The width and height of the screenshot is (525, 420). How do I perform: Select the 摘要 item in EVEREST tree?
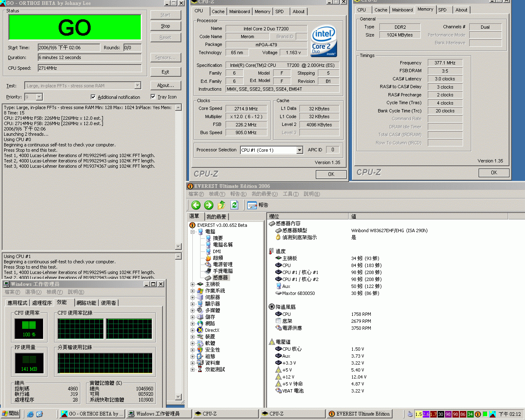[x=218, y=238]
